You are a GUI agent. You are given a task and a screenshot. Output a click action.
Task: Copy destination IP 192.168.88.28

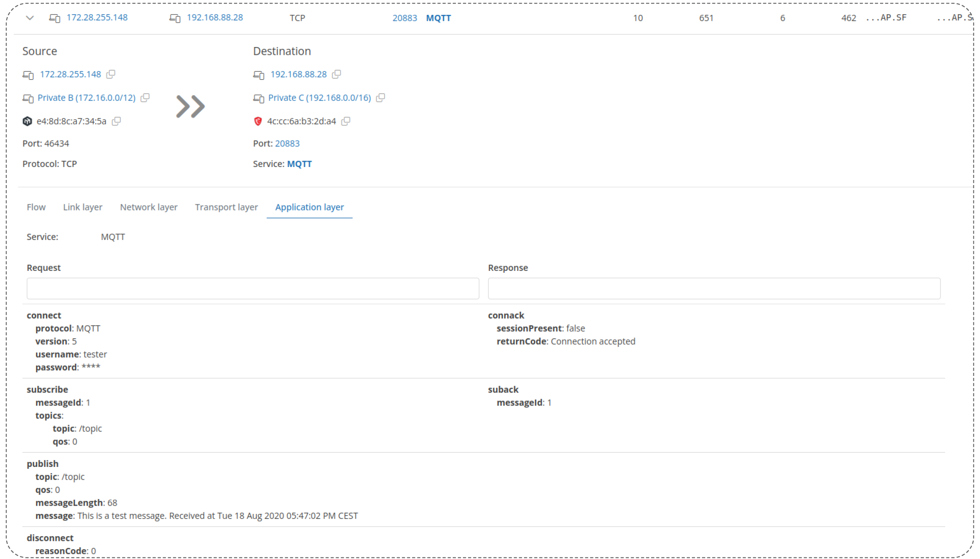[x=336, y=74]
